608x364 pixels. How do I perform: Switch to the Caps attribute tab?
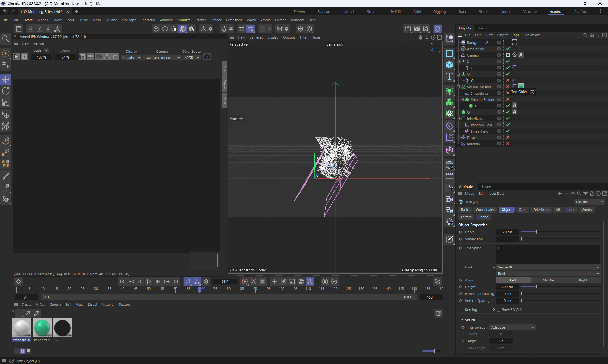[522, 210]
